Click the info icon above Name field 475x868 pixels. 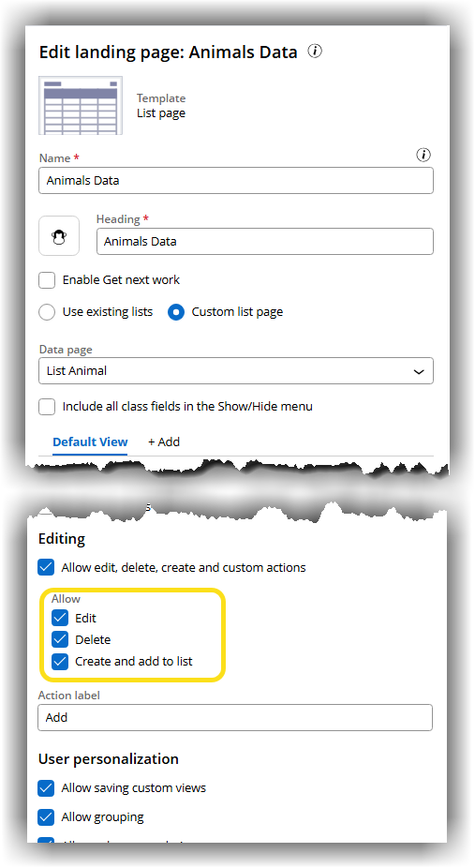(x=423, y=155)
